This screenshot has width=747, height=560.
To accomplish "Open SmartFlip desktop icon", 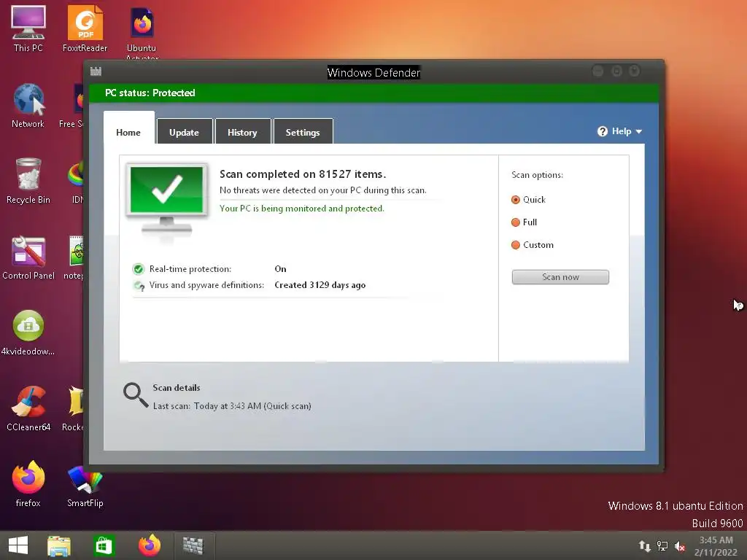I will coord(85,486).
